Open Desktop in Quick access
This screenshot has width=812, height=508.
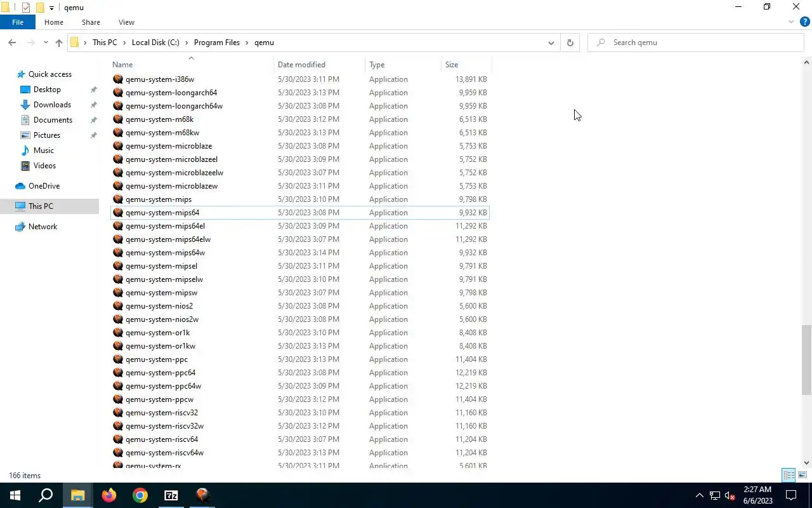click(x=47, y=90)
